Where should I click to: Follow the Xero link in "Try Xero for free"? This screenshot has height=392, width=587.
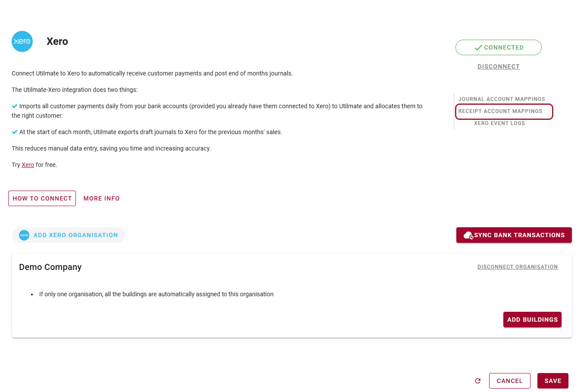28,165
